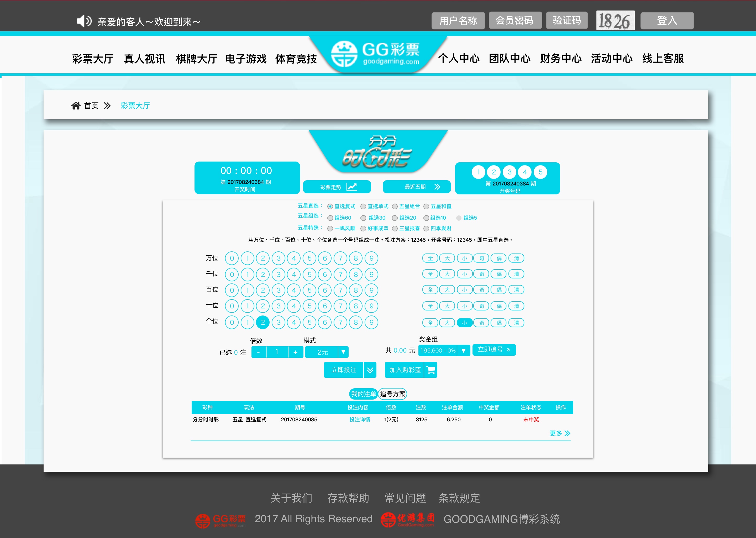The width and height of the screenshot is (756, 538).
Task: Click the 彩票走势 trend chart icon
Action: [x=351, y=187]
